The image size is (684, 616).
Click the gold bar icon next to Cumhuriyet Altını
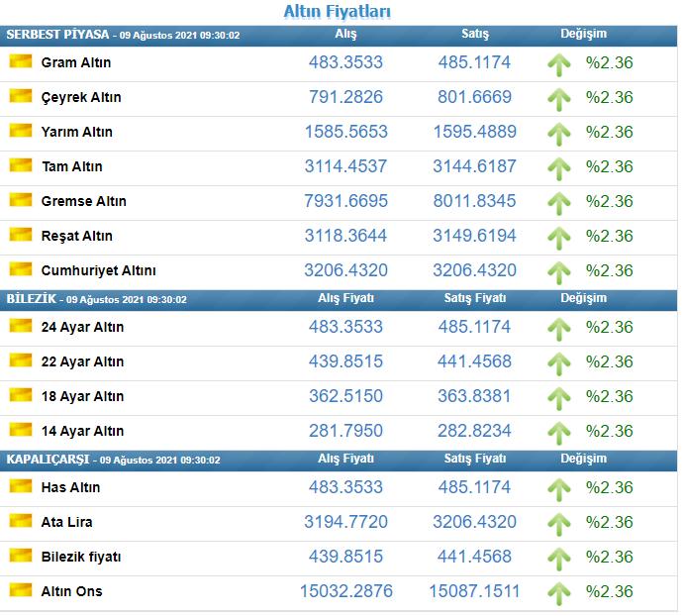pyautogui.click(x=21, y=269)
